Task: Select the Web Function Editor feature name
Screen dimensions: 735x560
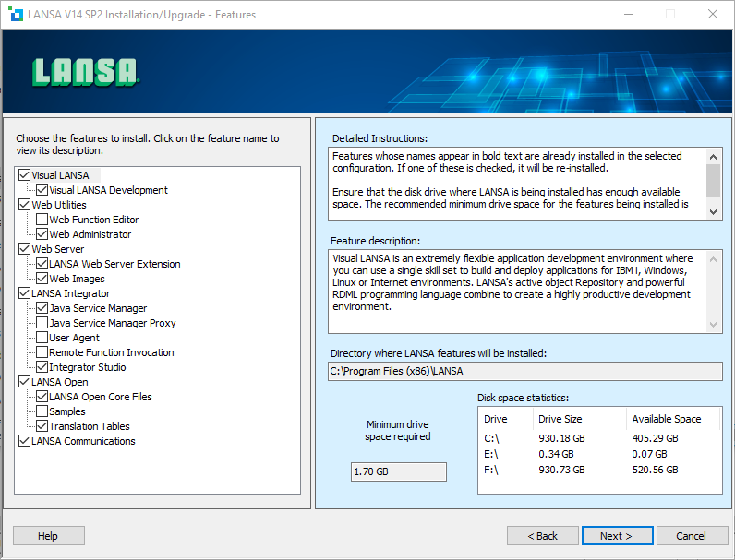Action: [94, 220]
